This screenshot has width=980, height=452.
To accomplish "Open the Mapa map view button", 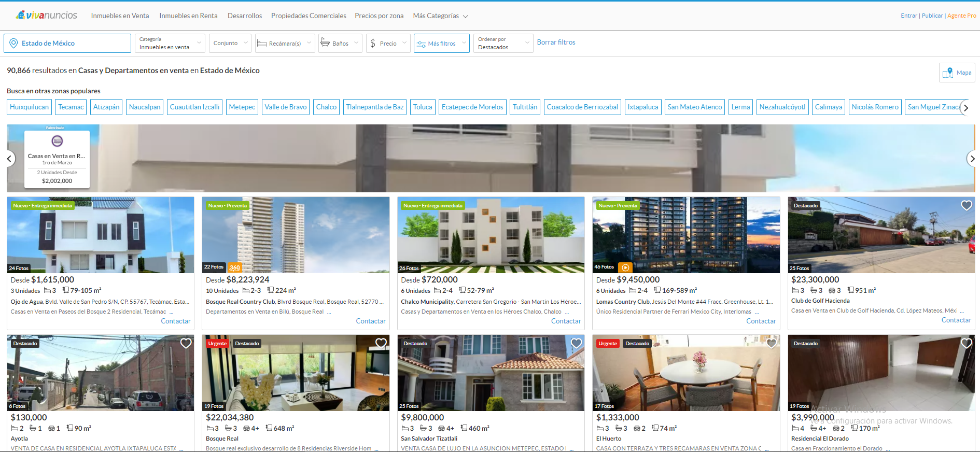I will [x=957, y=73].
